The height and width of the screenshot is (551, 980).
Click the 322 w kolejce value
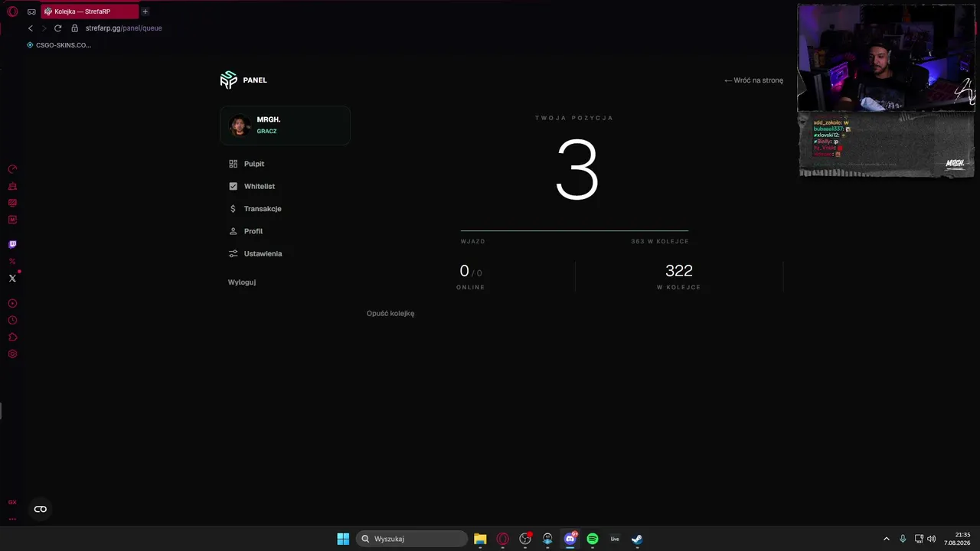pos(679,271)
